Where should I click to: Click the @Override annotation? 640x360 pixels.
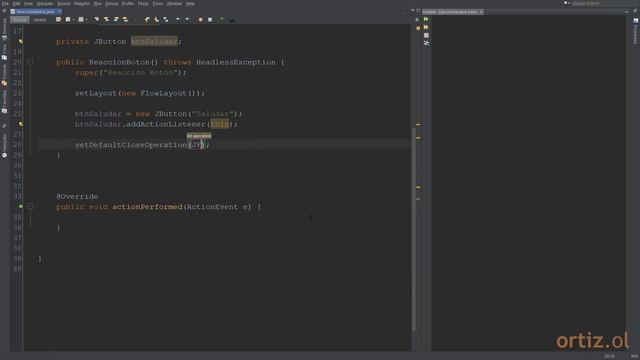77,196
